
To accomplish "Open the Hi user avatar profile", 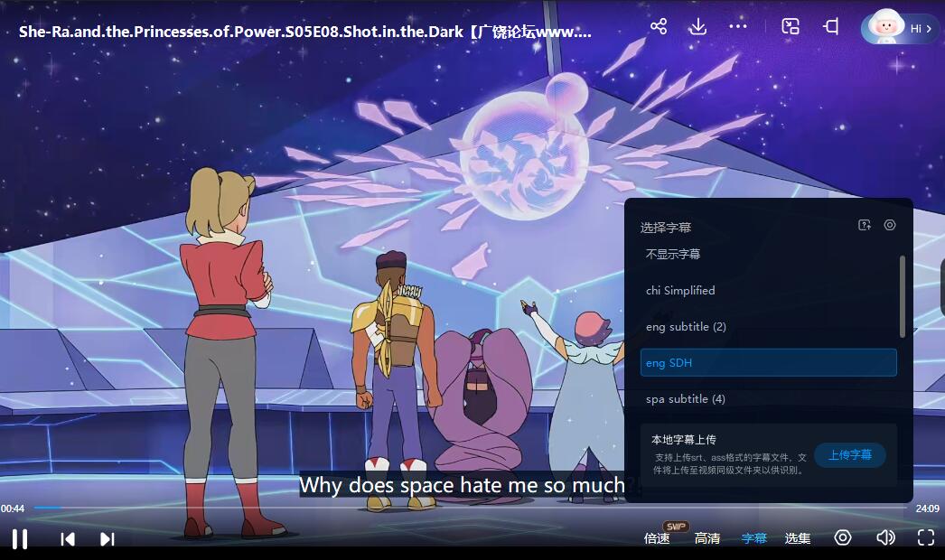I will click(899, 27).
